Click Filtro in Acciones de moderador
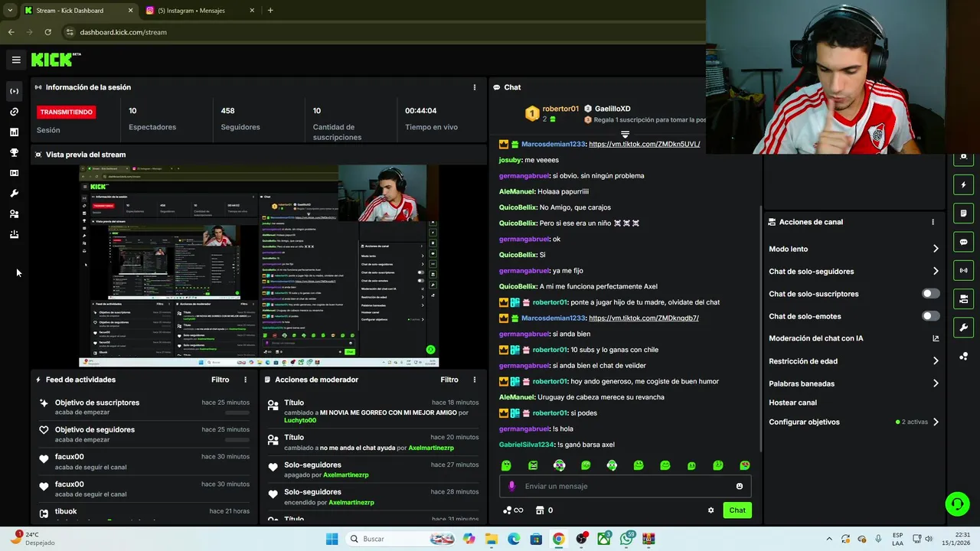 point(449,380)
